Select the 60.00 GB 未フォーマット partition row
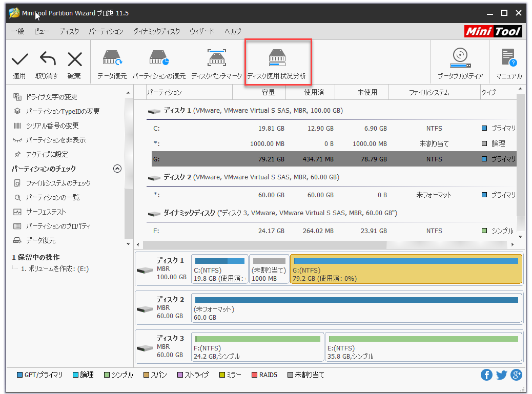This screenshot has height=394, width=532. [334, 195]
